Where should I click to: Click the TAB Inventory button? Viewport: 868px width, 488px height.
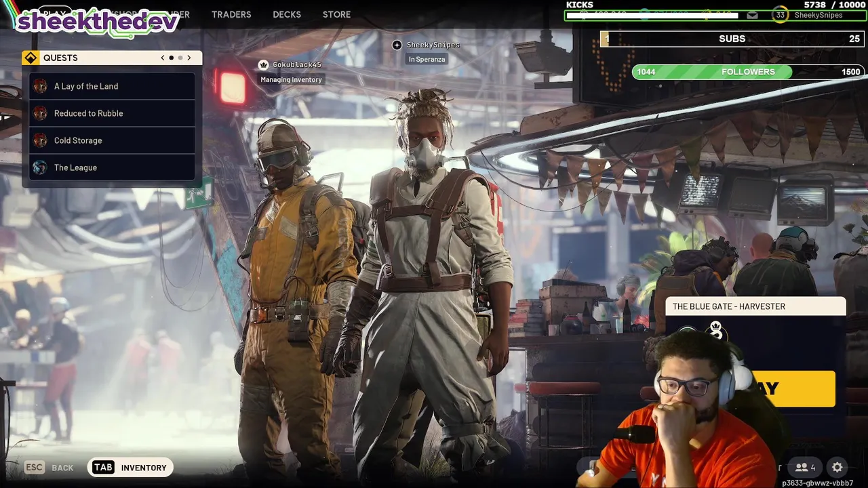(130, 467)
